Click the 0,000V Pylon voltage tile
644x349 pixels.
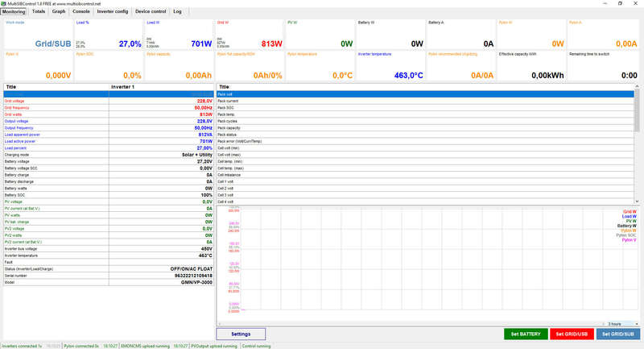(38, 66)
